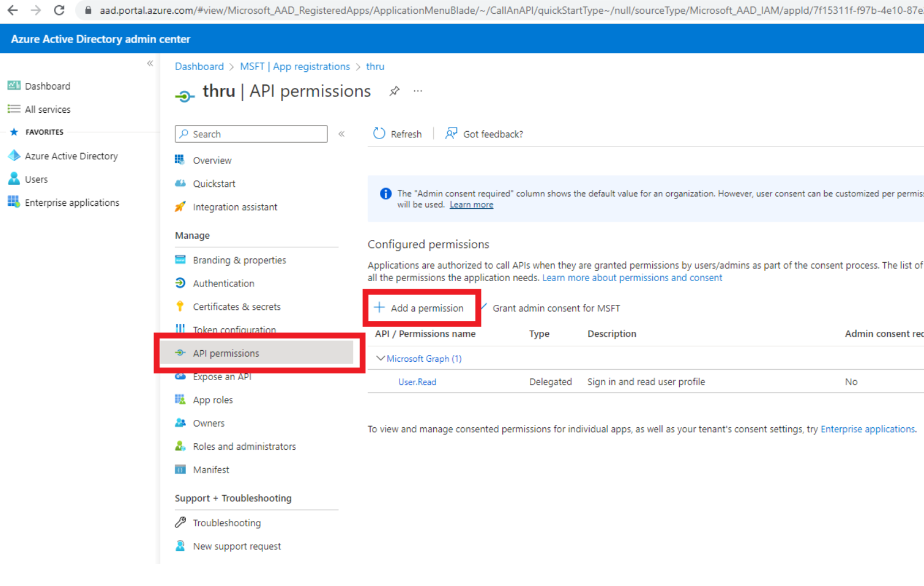Image resolution: width=924 pixels, height=586 pixels.
Task: Click the Enterprise applications link in the text
Action: coord(867,429)
